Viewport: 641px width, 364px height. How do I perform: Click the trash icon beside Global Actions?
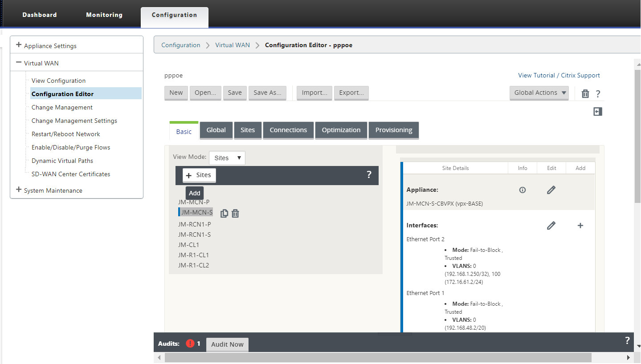point(585,93)
